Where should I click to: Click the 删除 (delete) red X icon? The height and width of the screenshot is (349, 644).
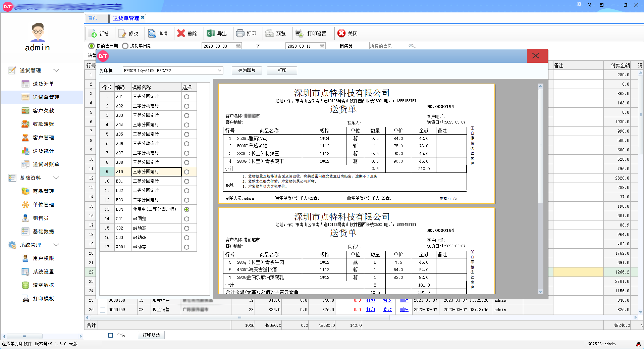coord(181,33)
